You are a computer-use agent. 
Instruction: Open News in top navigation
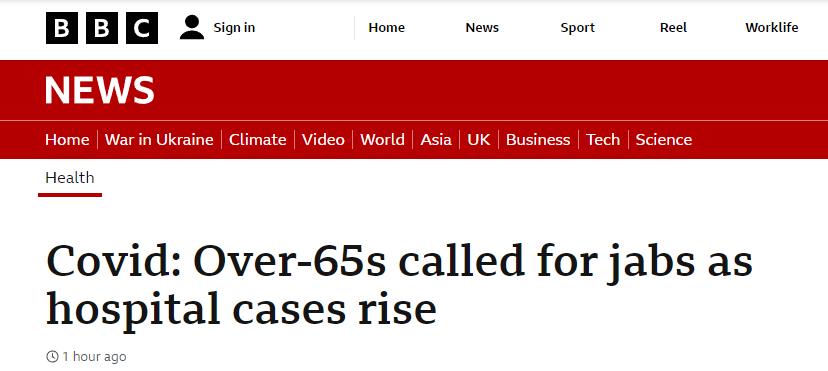(482, 27)
